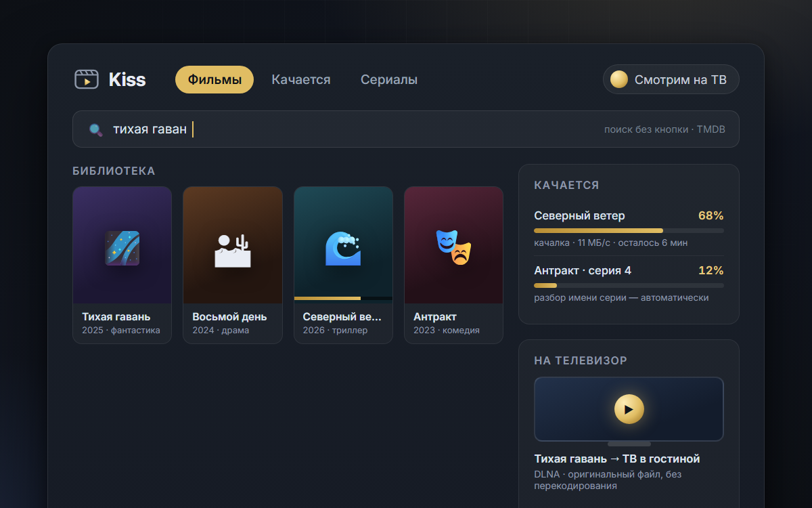Click the Северный ветер download title
The image size is (812, 508).
click(x=579, y=215)
